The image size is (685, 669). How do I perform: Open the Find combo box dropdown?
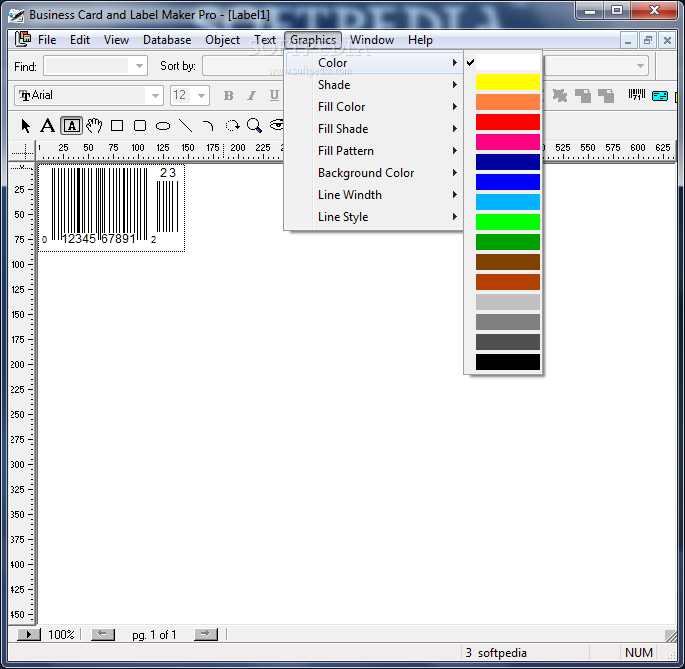tap(139, 66)
